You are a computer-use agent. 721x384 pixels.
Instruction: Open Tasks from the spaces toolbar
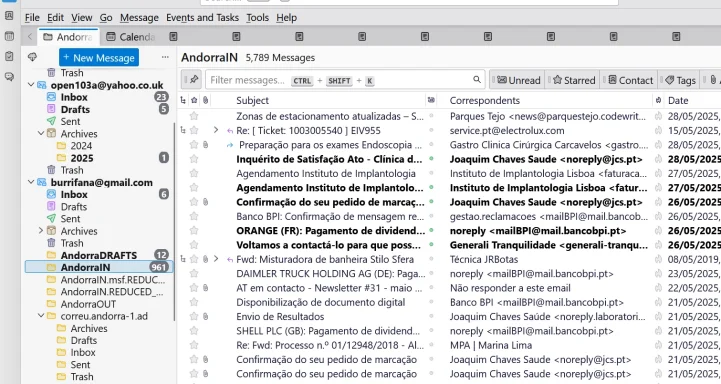(x=9, y=56)
